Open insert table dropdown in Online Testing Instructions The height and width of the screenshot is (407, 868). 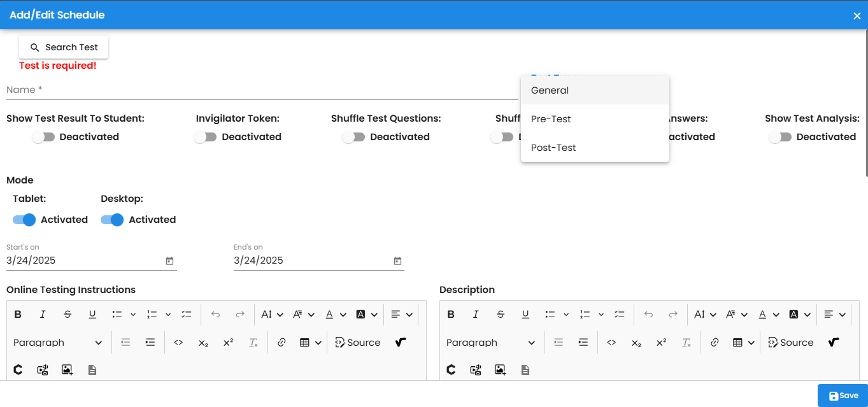(x=310, y=343)
